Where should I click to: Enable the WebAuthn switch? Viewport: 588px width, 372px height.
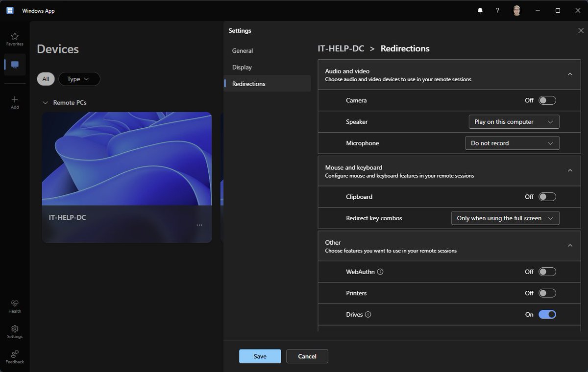(547, 272)
